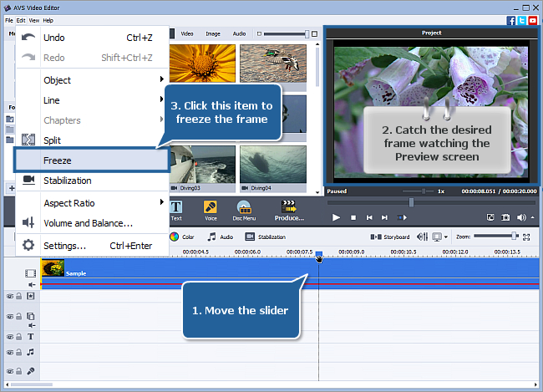Open the Facebook link icon
Image resolution: width=543 pixels, height=392 pixels.
(511, 20)
